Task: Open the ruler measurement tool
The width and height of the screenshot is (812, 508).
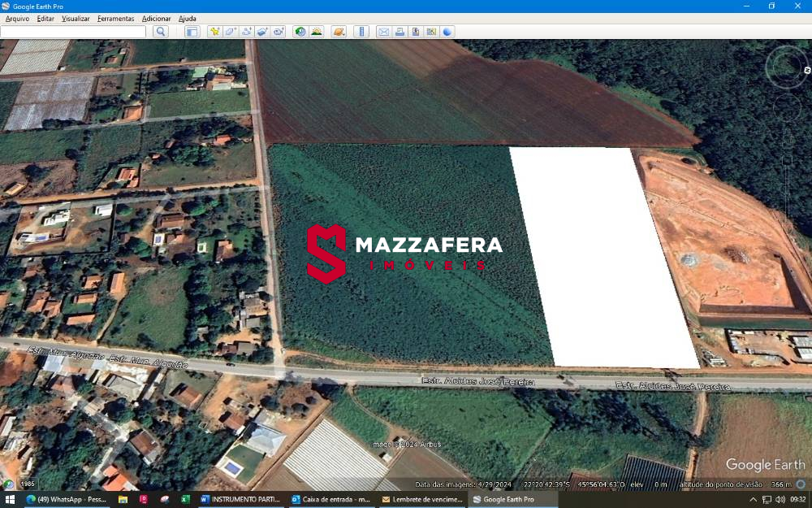Action: click(361, 32)
